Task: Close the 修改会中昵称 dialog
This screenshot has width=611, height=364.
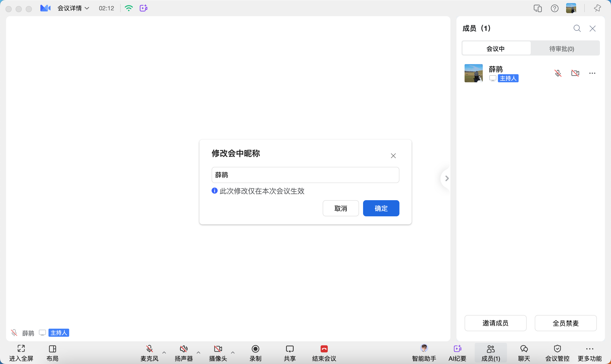Action: [x=393, y=156]
